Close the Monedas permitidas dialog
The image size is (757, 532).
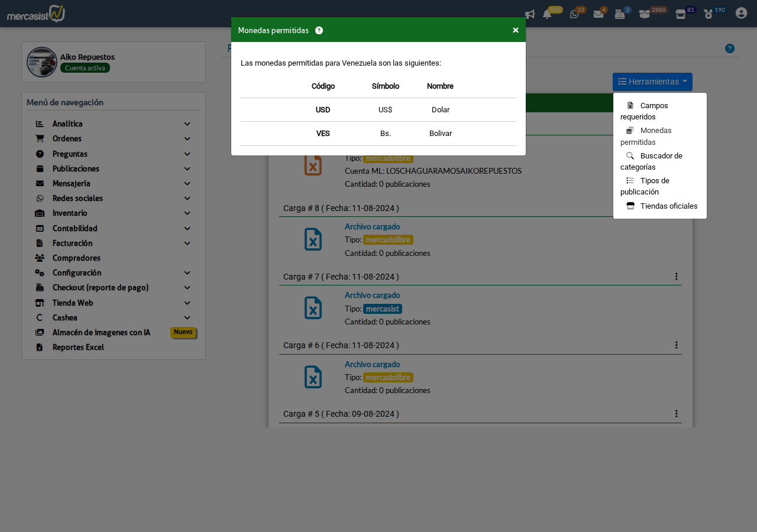pyautogui.click(x=516, y=30)
